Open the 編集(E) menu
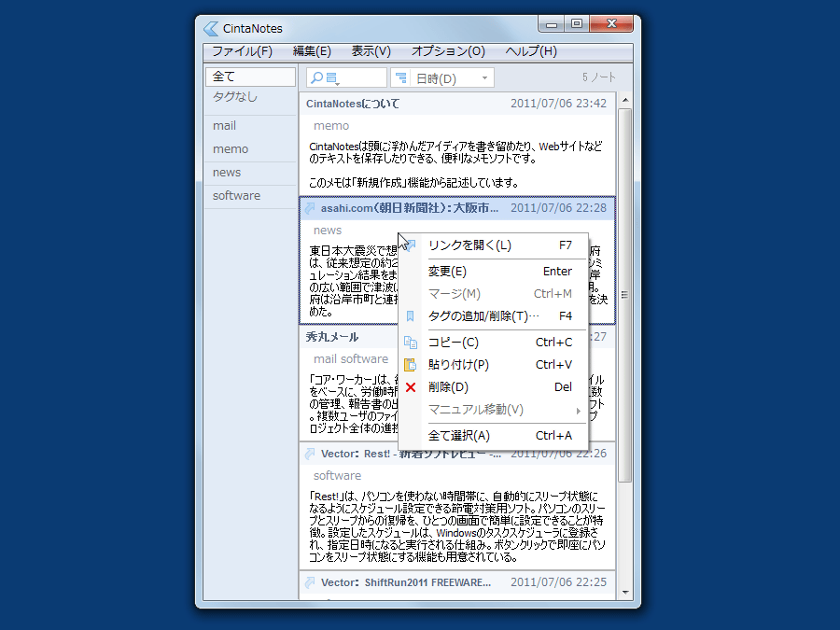The image size is (840, 630). (312, 51)
